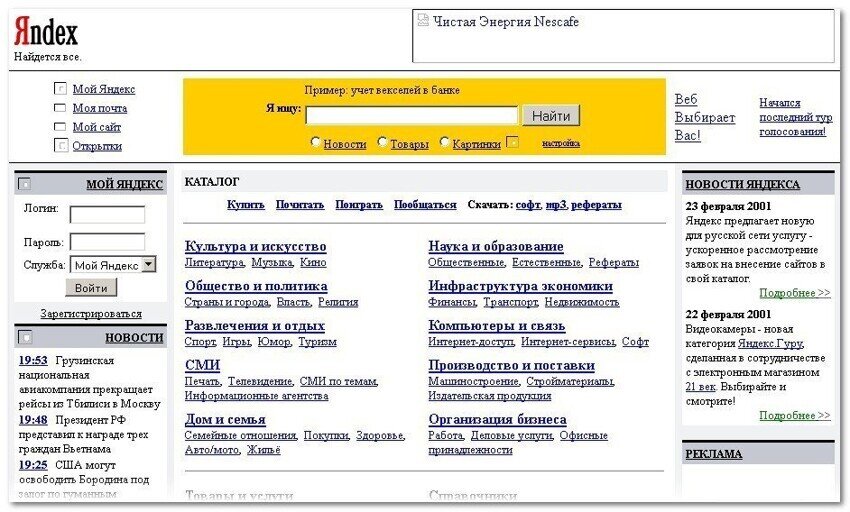Open Дом и семья category

[225, 419]
